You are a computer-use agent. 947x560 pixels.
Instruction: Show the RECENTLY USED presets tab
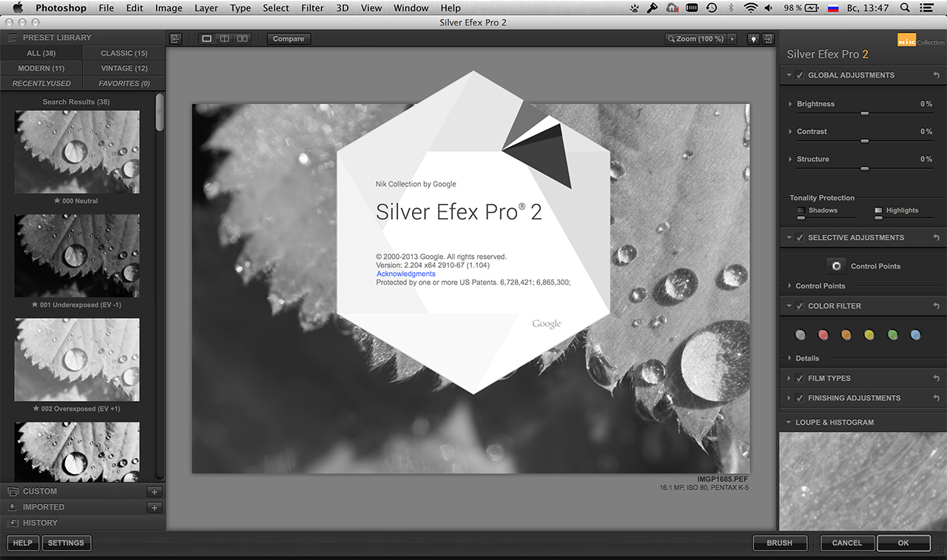(41, 84)
